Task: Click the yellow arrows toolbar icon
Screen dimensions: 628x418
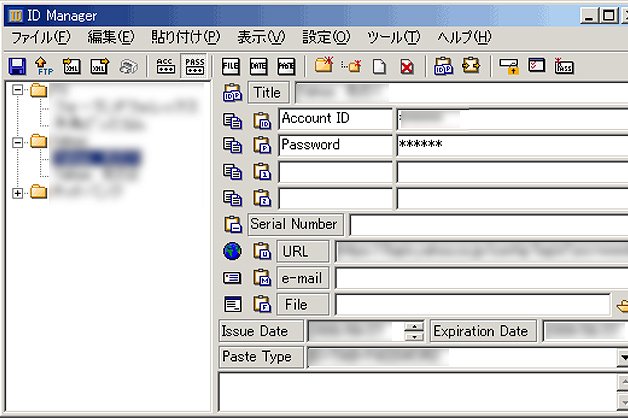Action: (471, 65)
